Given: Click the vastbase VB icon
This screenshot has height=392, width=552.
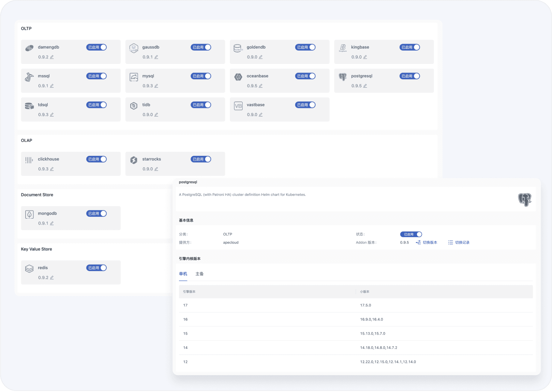Looking at the screenshot, I should 238,106.
